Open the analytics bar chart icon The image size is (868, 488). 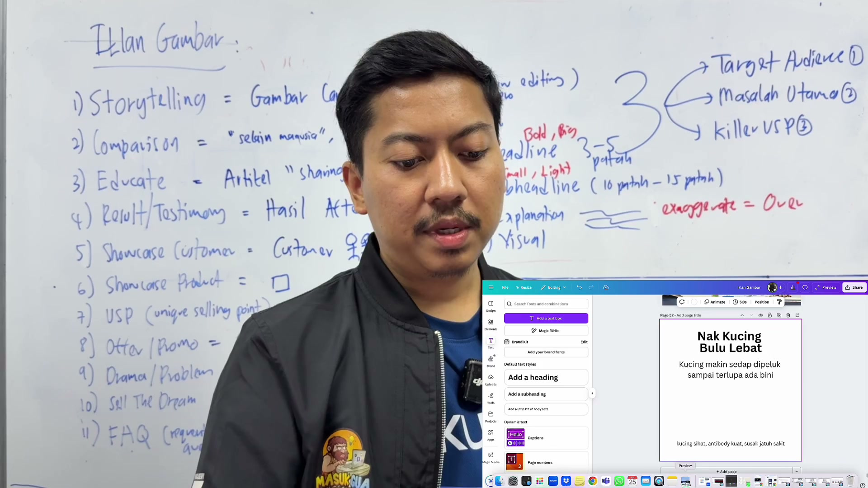click(793, 287)
